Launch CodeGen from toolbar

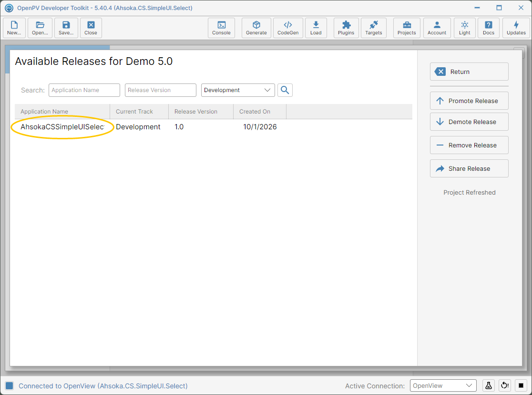click(288, 28)
